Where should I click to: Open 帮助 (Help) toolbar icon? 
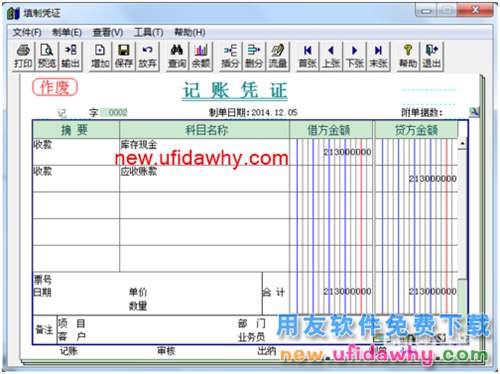408,56
